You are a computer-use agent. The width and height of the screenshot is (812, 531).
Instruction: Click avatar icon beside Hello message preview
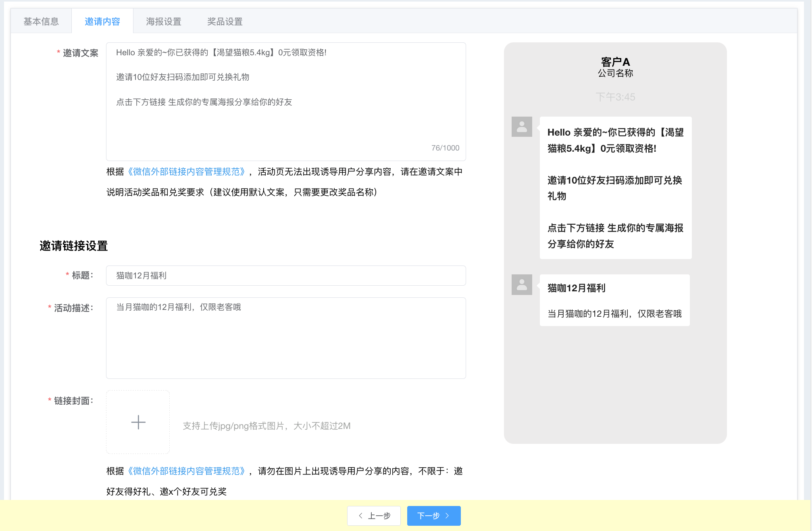coord(522,127)
